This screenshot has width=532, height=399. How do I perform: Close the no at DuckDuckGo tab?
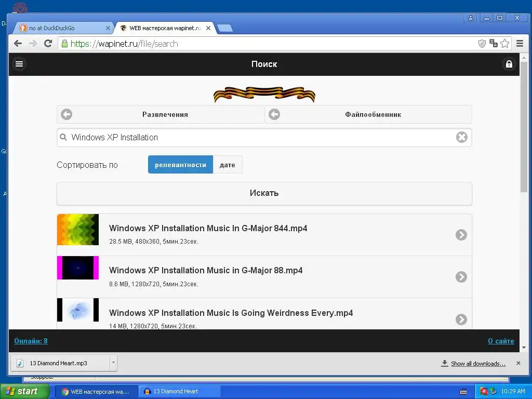point(108,28)
